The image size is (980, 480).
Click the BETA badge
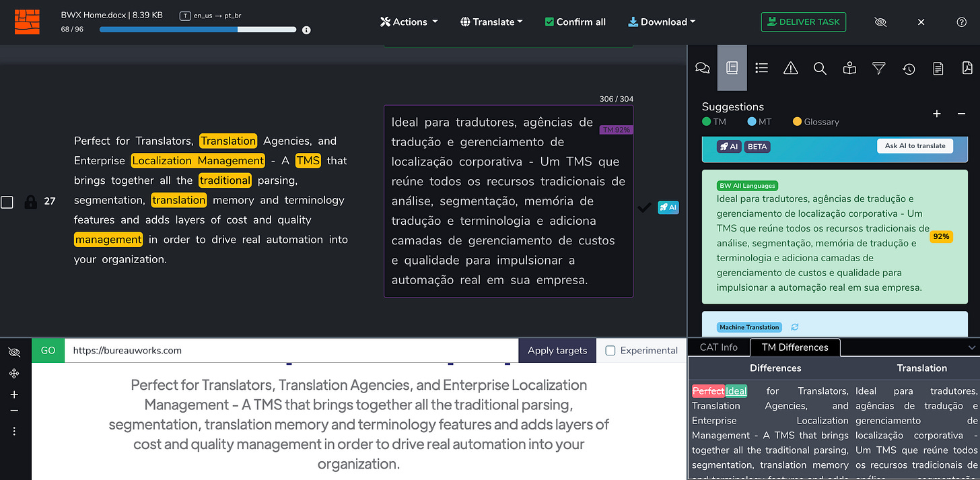click(x=757, y=146)
